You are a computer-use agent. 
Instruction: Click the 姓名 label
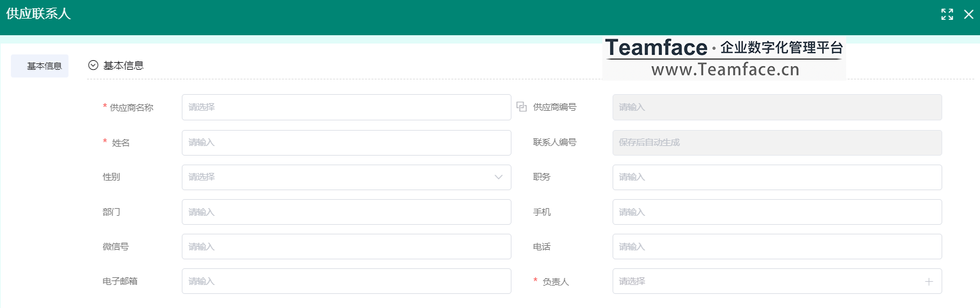(x=121, y=143)
